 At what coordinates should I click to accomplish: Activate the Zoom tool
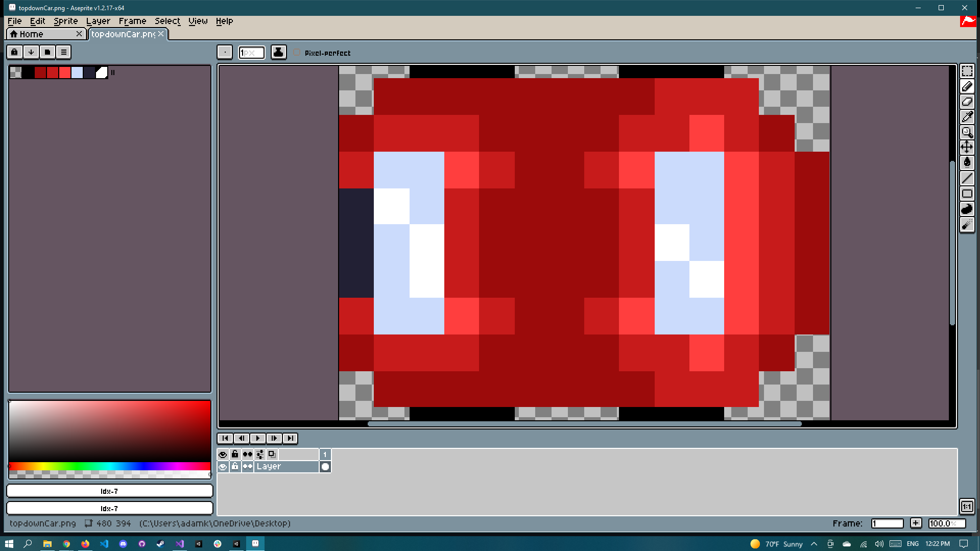click(x=967, y=132)
